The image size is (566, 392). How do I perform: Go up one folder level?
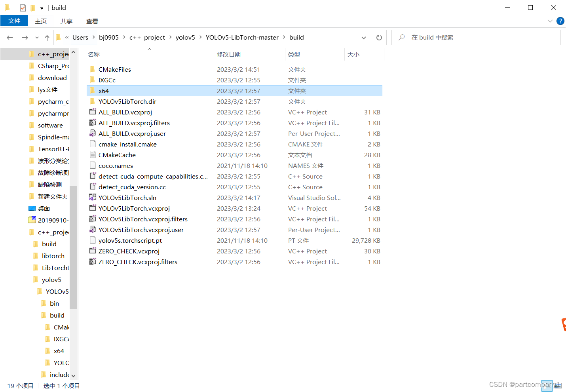point(47,38)
